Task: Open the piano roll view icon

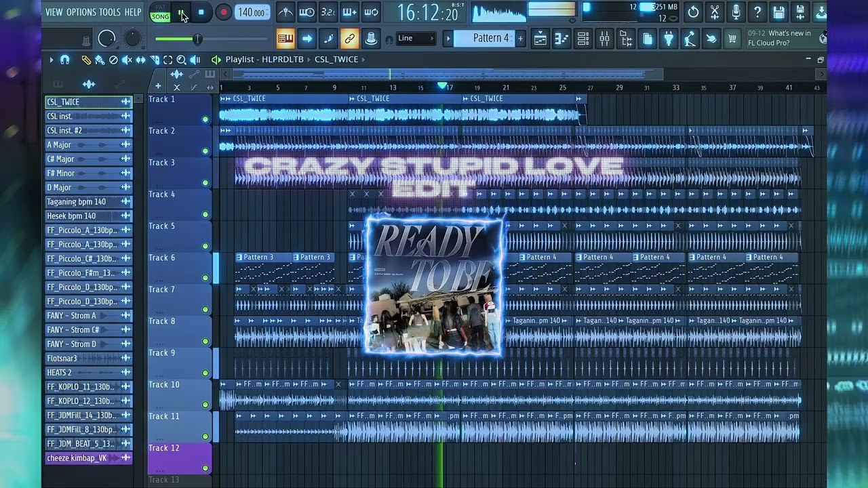Action: (561, 39)
